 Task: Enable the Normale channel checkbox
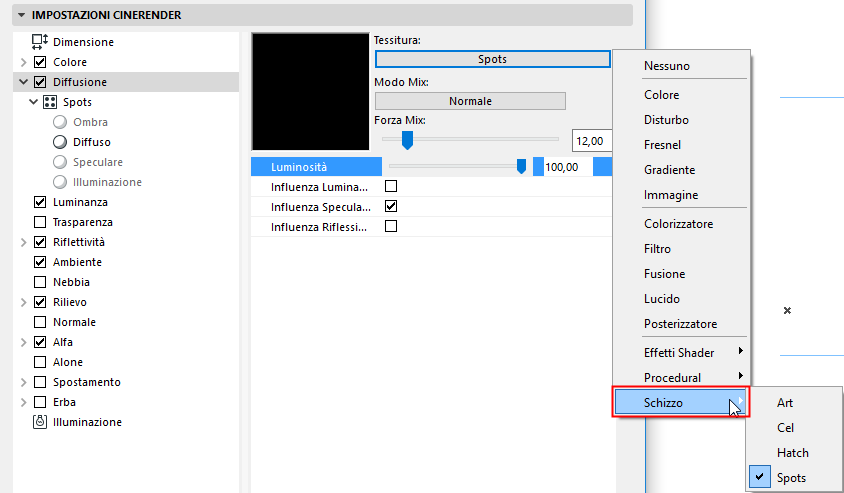(40, 322)
